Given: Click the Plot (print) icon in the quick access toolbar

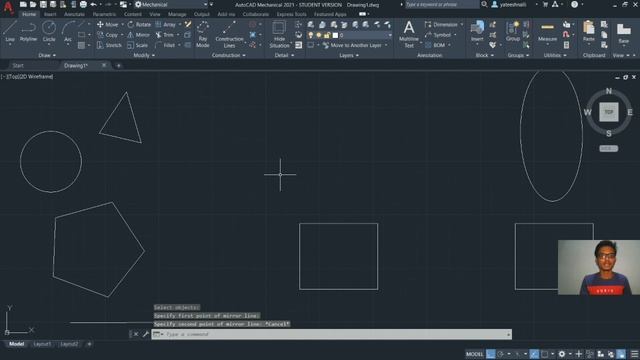Looking at the screenshot, I should (x=83, y=4).
